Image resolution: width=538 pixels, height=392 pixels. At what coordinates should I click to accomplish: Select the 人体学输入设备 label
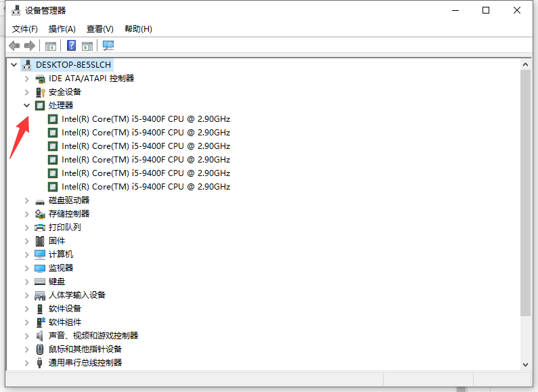pos(77,295)
